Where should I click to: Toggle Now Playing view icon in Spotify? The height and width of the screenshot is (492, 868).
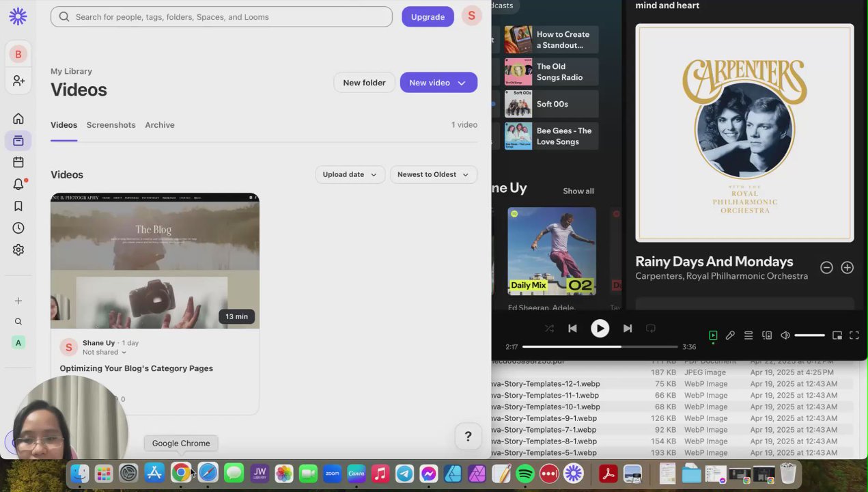click(713, 336)
